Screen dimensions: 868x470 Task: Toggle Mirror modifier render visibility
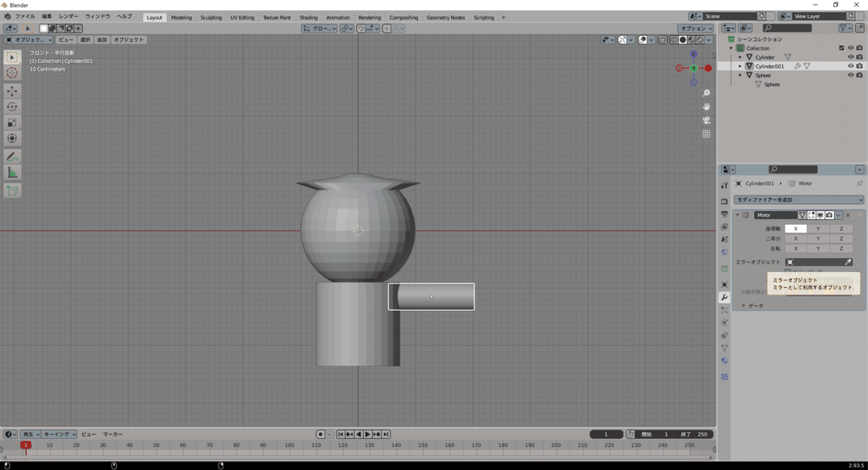coord(829,215)
